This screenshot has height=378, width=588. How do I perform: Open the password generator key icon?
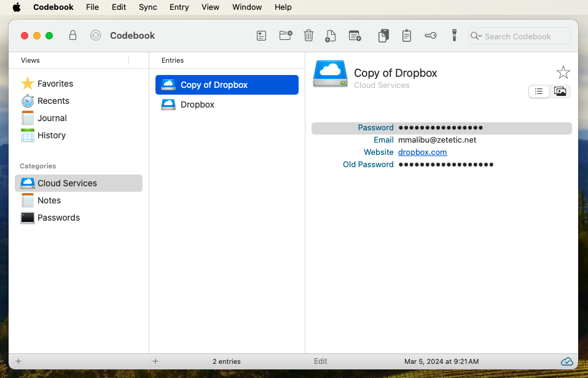pos(431,36)
